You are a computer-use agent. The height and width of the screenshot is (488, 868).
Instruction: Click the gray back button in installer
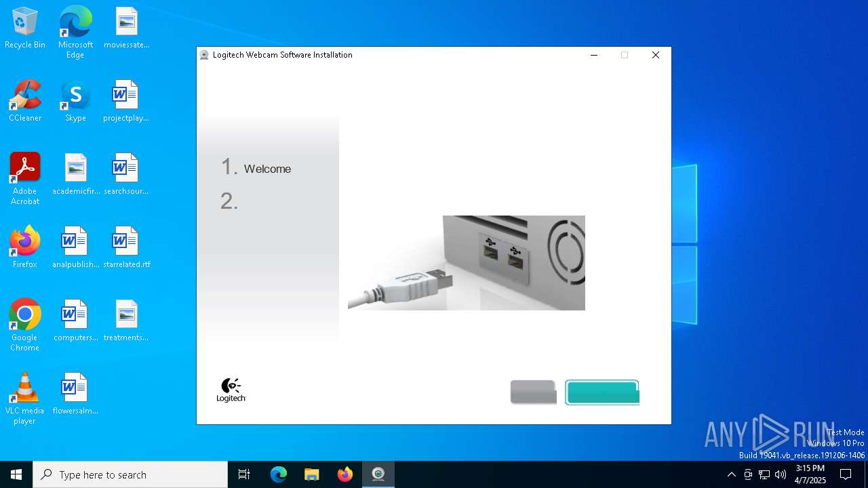tap(533, 392)
